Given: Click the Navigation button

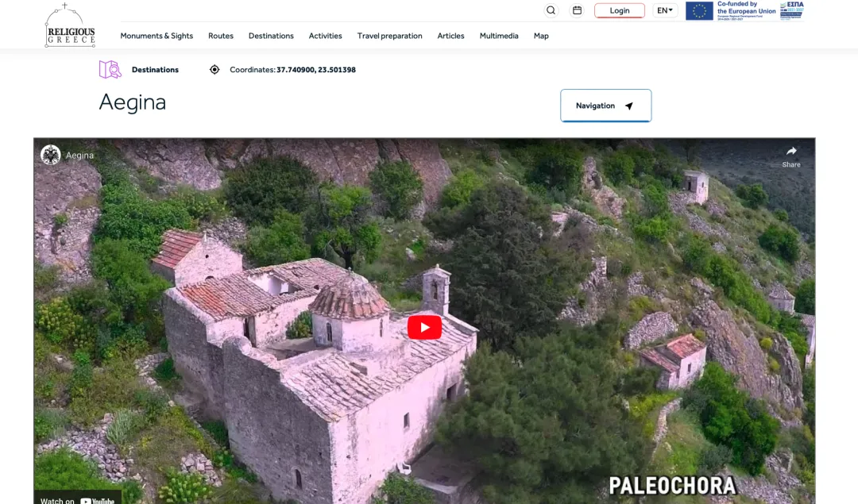Looking at the screenshot, I should [605, 106].
